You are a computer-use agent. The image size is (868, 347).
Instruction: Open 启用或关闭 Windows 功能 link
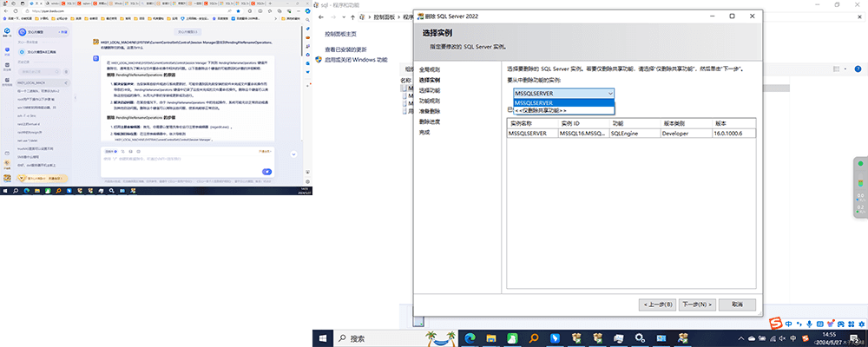point(356,60)
